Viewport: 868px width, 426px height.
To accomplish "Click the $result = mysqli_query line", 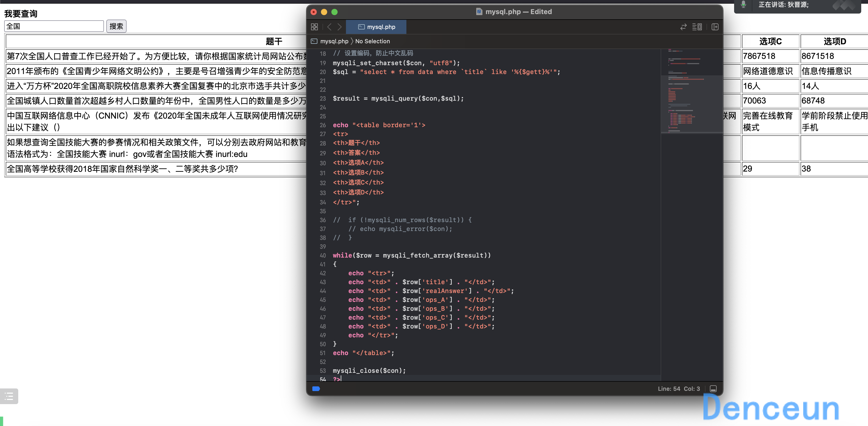I will (x=398, y=99).
